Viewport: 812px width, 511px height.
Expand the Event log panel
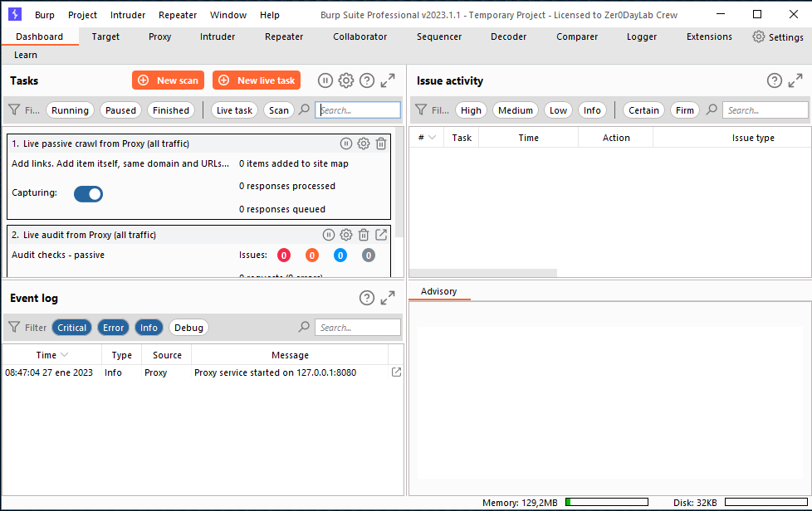[x=388, y=298]
